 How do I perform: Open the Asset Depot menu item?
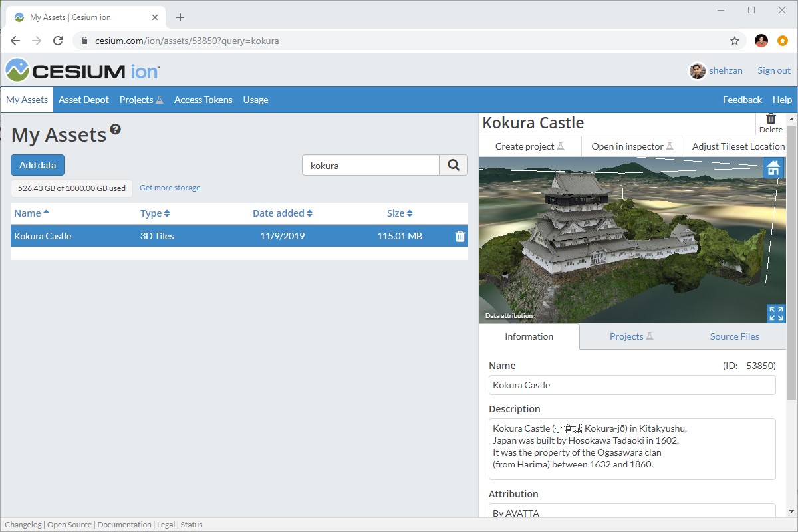tap(84, 100)
